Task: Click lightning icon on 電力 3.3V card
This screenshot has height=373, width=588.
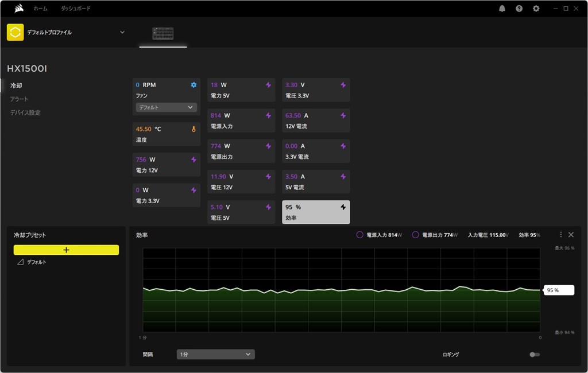Action: coord(194,190)
